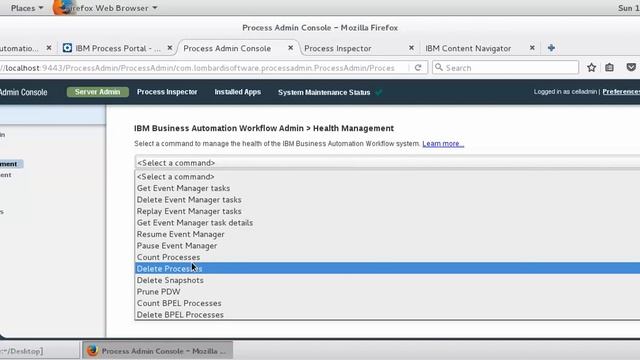Choose Pause Event Manager option
Screen dimensions: 640x360
pos(387,246)
